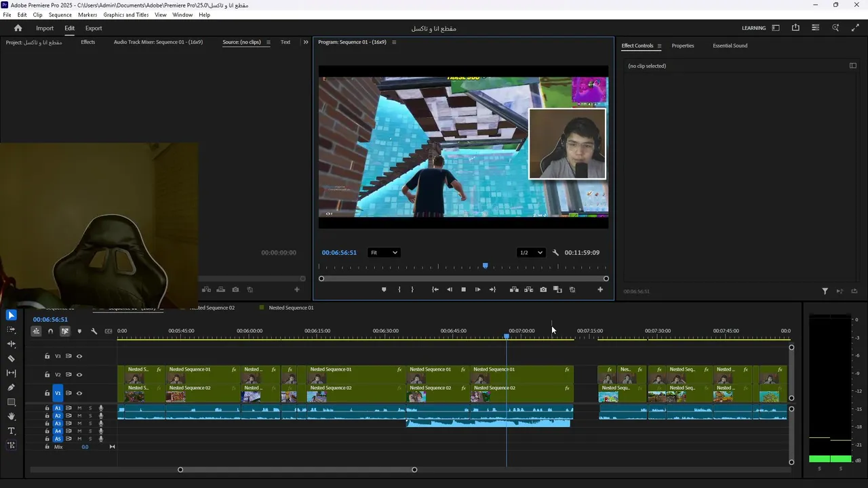The height and width of the screenshot is (488, 868).
Task: Export frame with camera icon
Action: pos(543,289)
